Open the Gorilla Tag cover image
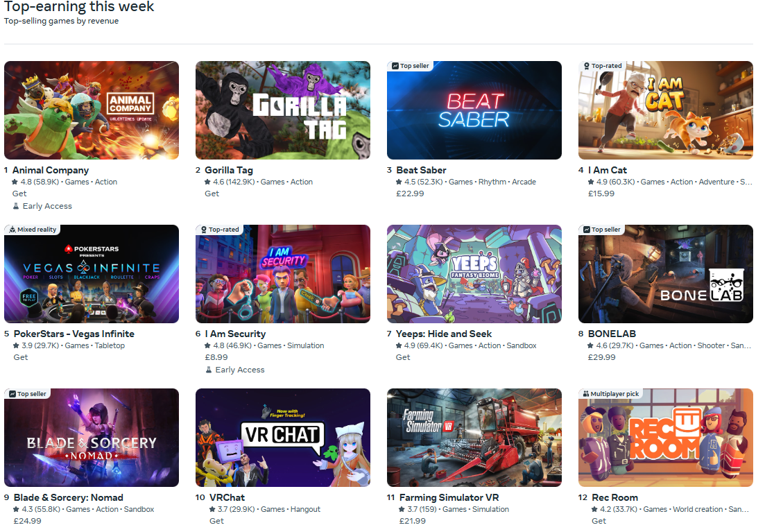The width and height of the screenshot is (774, 532). click(x=283, y=110)
